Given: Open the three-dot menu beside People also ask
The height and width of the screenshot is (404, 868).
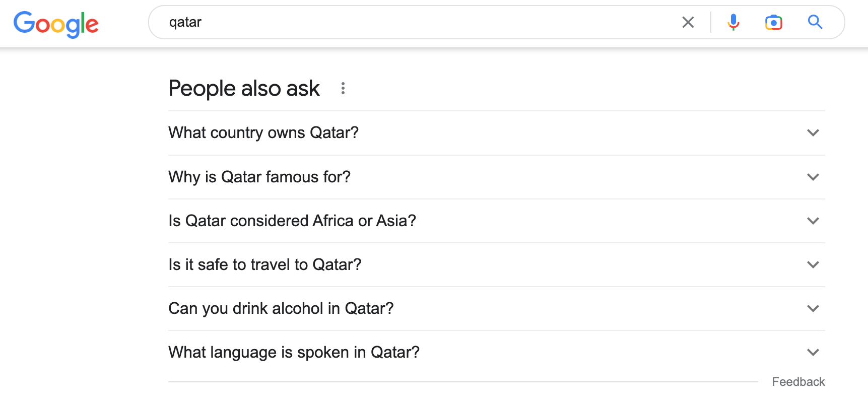Looking at the screenshot, I should click(343, 89).
